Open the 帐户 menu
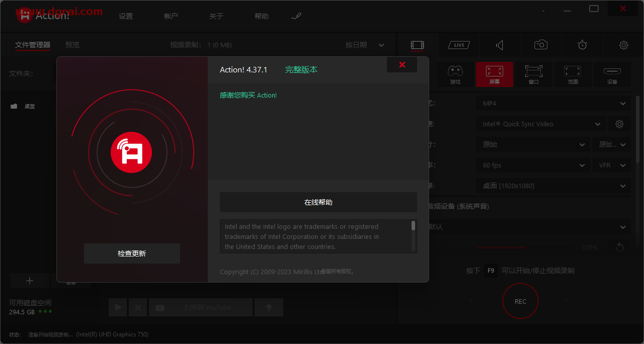Image resolution: width=644 pixels, height=344 pixels. (x=171, y=16)
